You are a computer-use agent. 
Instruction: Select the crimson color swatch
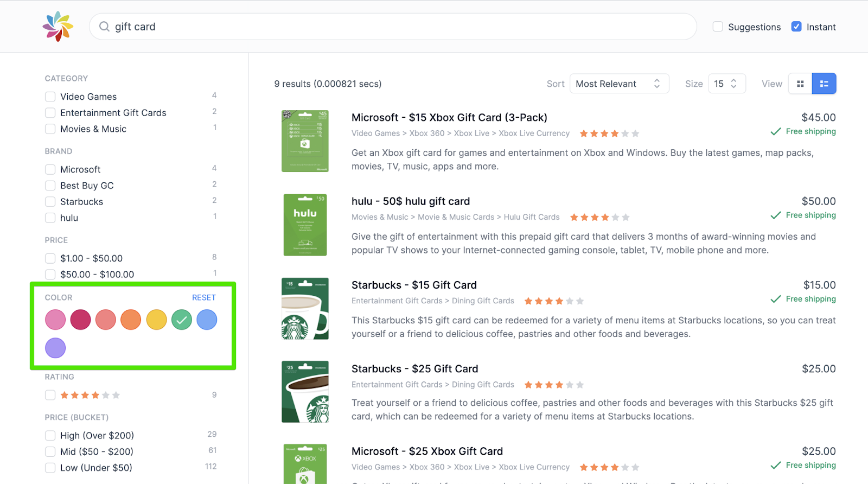coord(80,320)
